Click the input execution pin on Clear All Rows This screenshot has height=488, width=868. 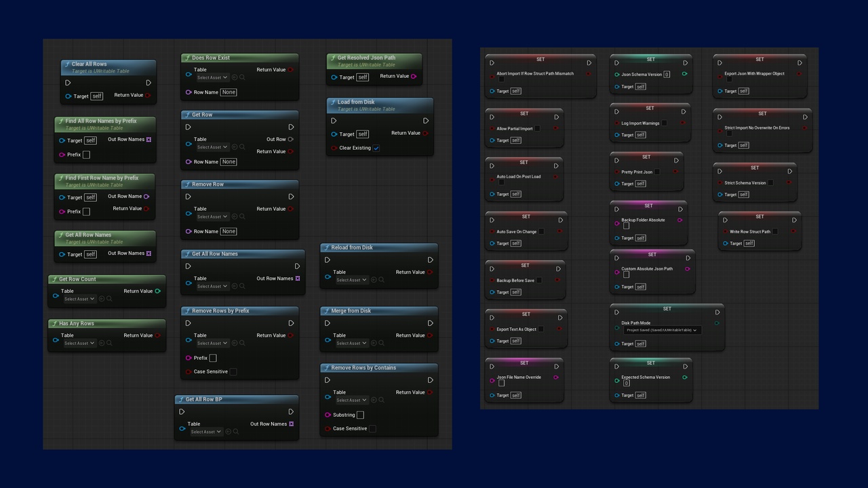click(x=68, y=83)
